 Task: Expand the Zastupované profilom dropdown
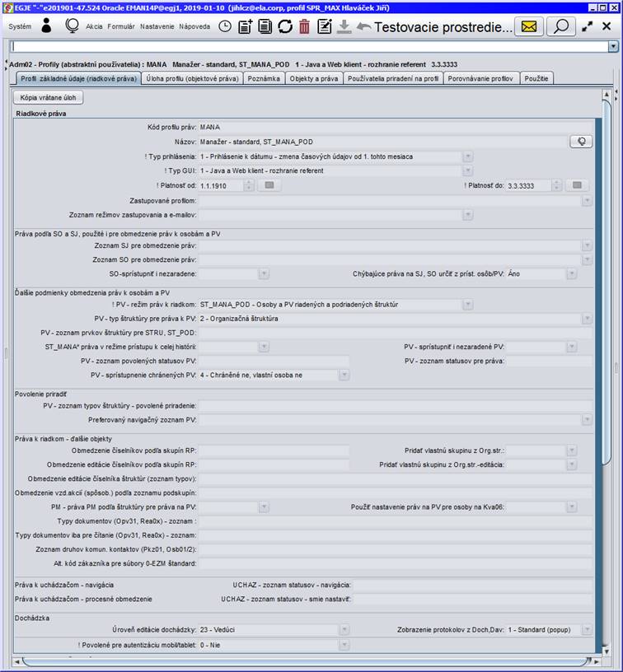click(587, 201)
